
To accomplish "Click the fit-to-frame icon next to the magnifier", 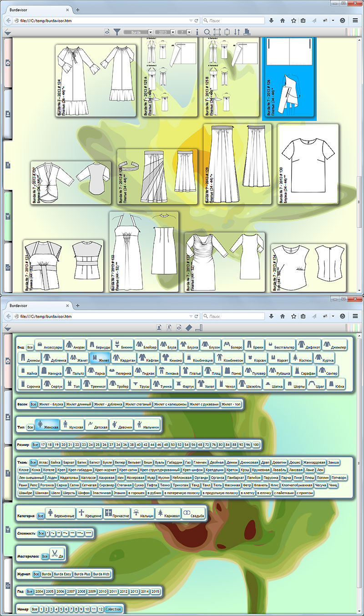I will coord(217,32).
